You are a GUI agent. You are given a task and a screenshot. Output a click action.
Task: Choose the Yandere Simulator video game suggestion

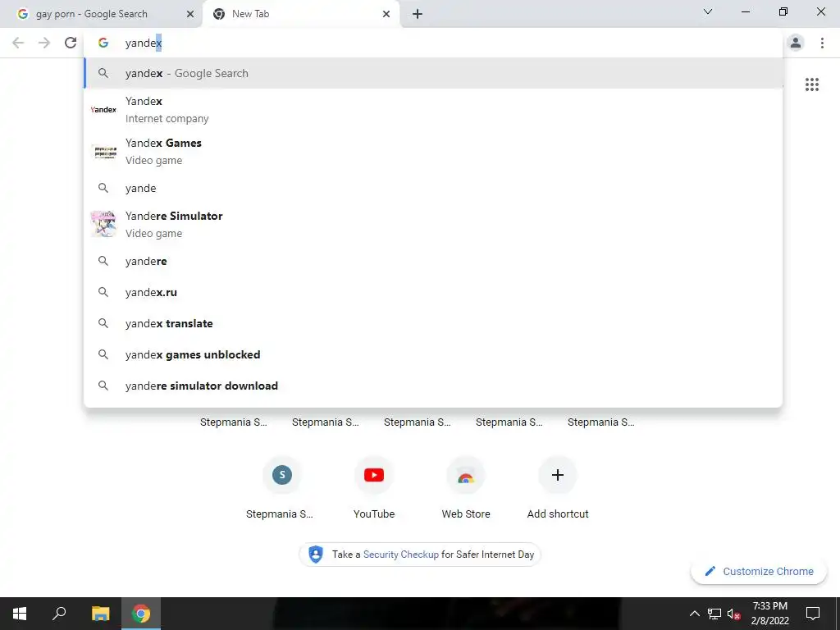pos(433,225)
